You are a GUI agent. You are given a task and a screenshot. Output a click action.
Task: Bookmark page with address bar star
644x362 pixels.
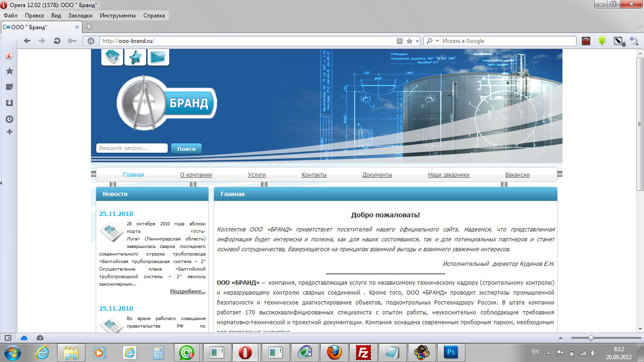(410, 41)
